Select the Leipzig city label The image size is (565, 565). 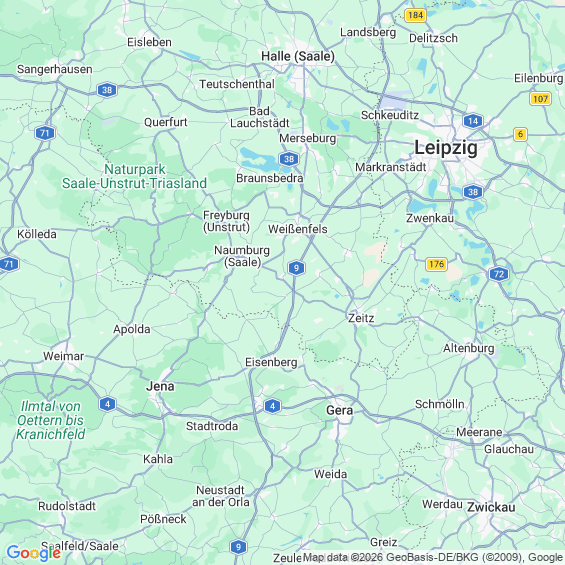[446, 147]
